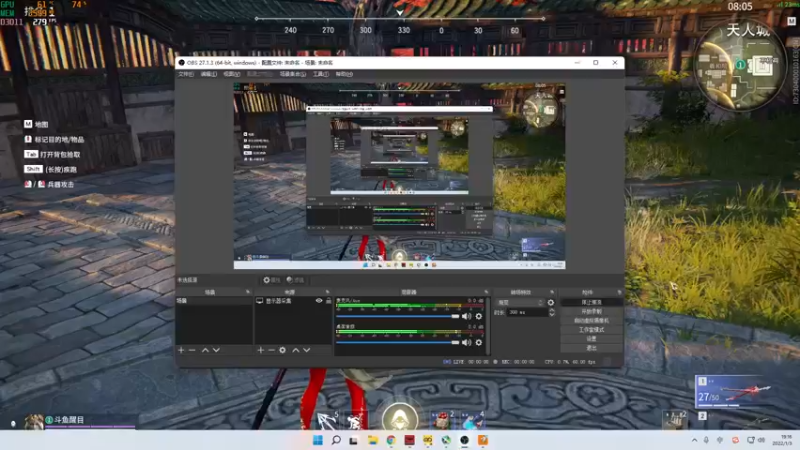Click the game minimap 天人城
This screenshot has width=800, height=450.
[x=739, y=65]
